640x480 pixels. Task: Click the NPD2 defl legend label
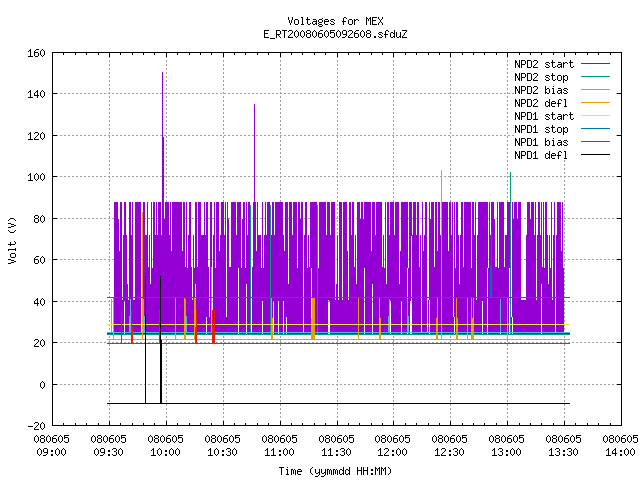[x=541, y=103]
